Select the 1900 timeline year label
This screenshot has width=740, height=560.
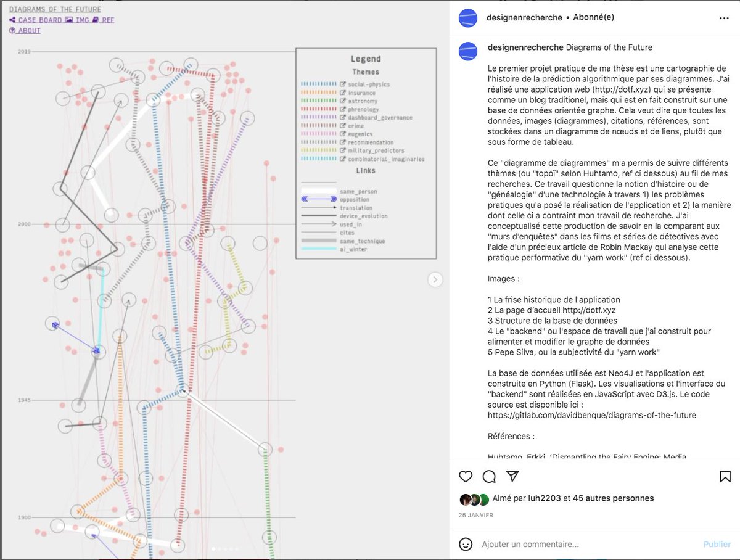coord(24,517)
